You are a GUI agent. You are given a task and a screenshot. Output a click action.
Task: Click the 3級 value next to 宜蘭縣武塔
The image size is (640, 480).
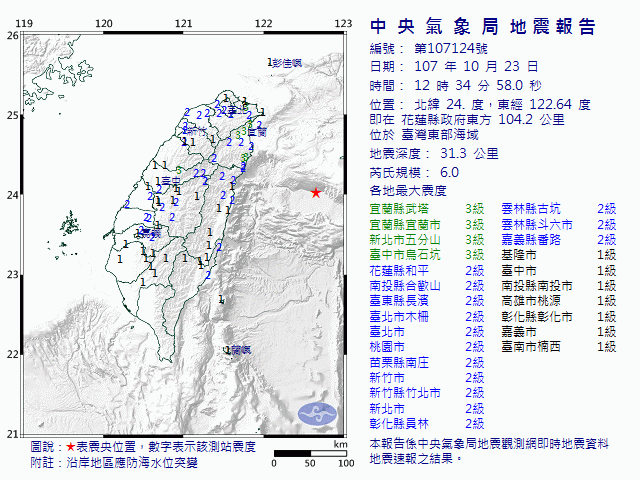[475, 209]
